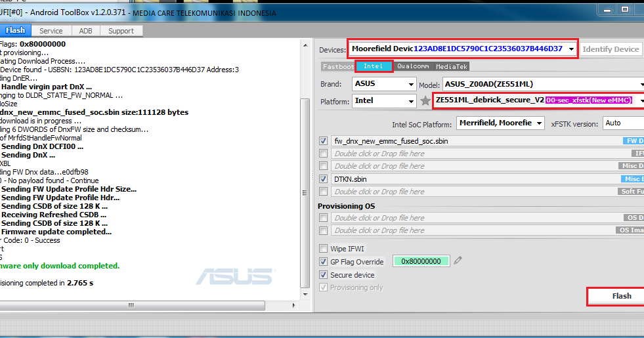The image size is (644, 338).
Task: Click the DTKN.sbin file field
Action: [x=487, y=179]
